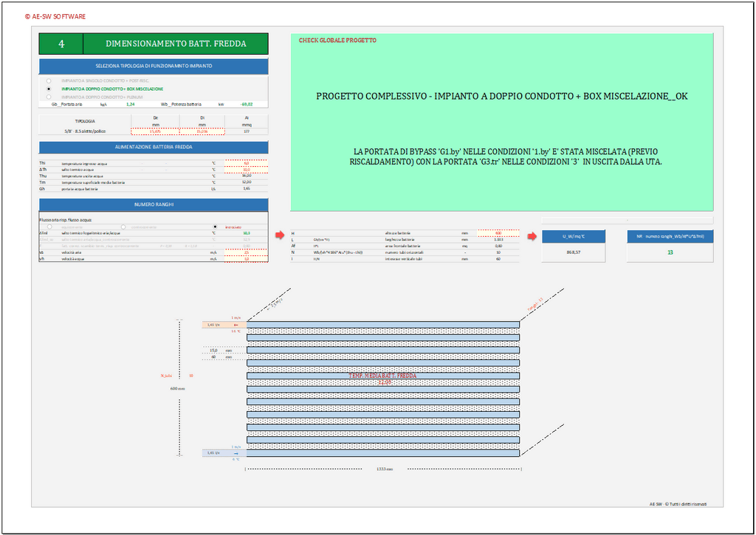Select 'Impianto a doppio condotto + box miscelazione' radio
756x535 pixels.
click(49, 89)
